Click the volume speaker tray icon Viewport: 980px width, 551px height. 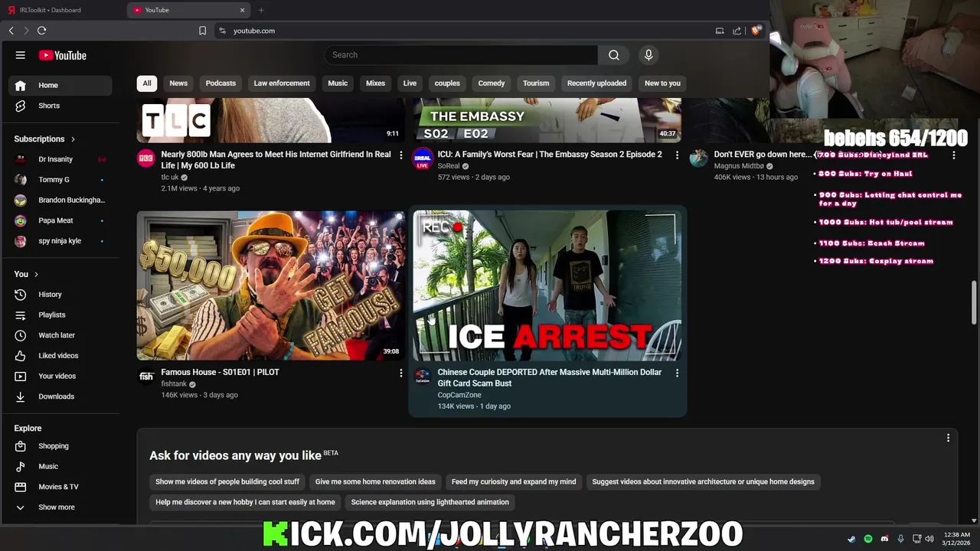click(929, 539)
